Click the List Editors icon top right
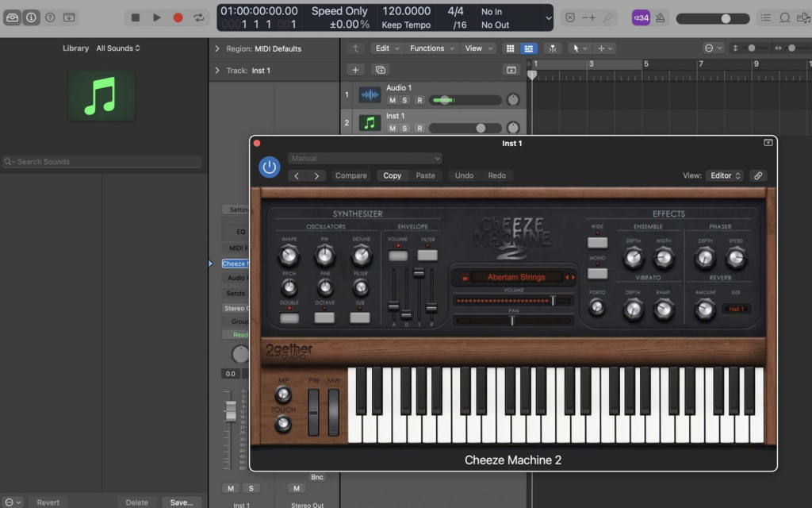This screenshot has height=508, width=812. coord(766,17)
